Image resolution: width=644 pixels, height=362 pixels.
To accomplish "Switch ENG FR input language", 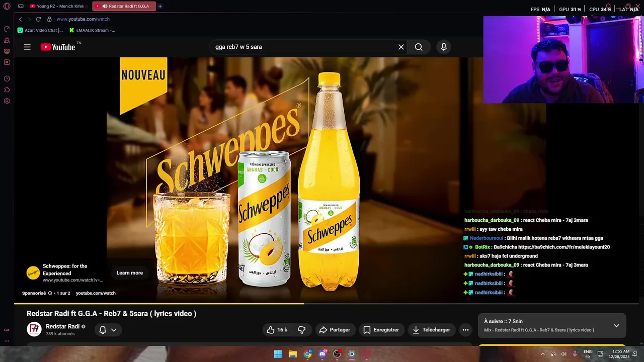I will (588, 354).
